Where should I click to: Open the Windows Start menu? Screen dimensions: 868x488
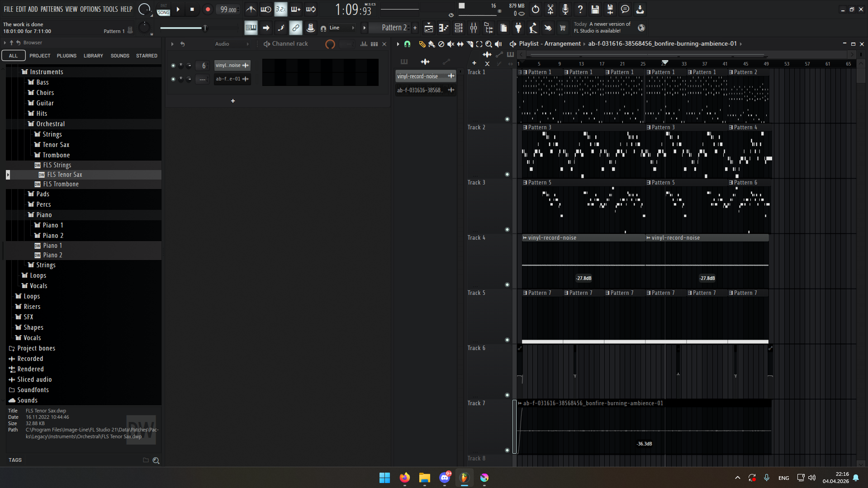385,478
